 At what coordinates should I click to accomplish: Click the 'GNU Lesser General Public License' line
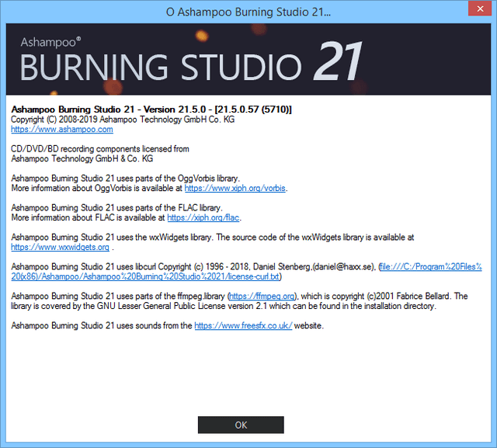tap(224, 306)
